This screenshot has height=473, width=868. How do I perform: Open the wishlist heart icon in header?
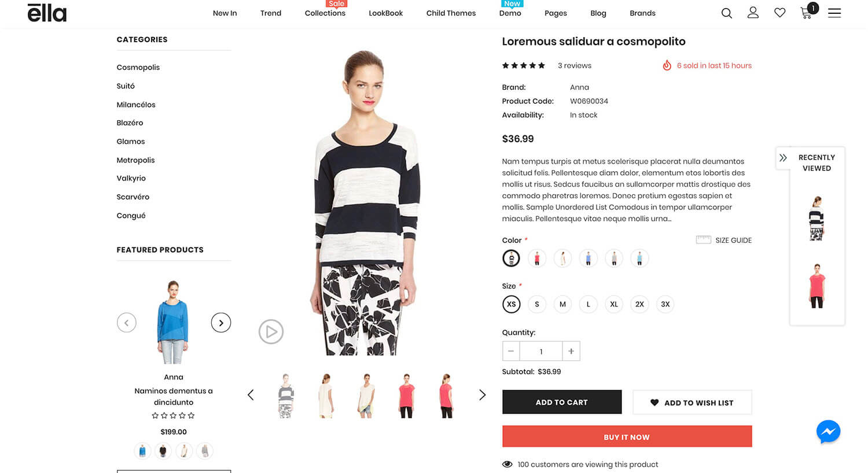[x=780, y=13]
